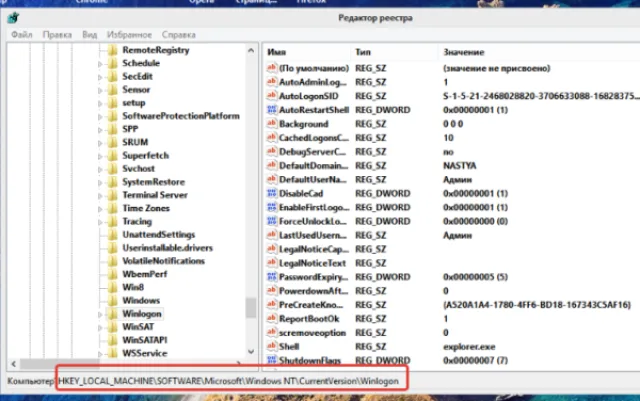Click the Schedule folder icon

point(113,63)
